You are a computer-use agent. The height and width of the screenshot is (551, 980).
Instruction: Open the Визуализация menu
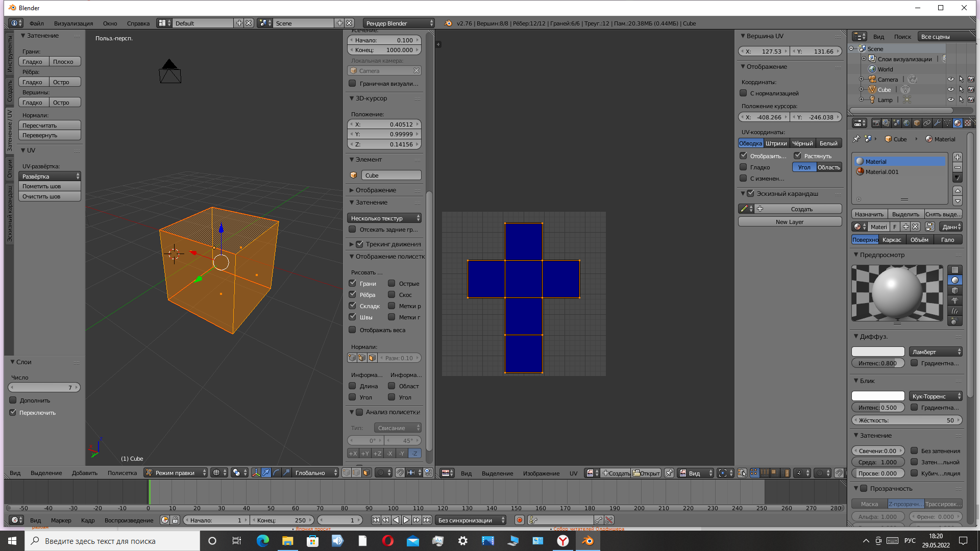[73, 23]
